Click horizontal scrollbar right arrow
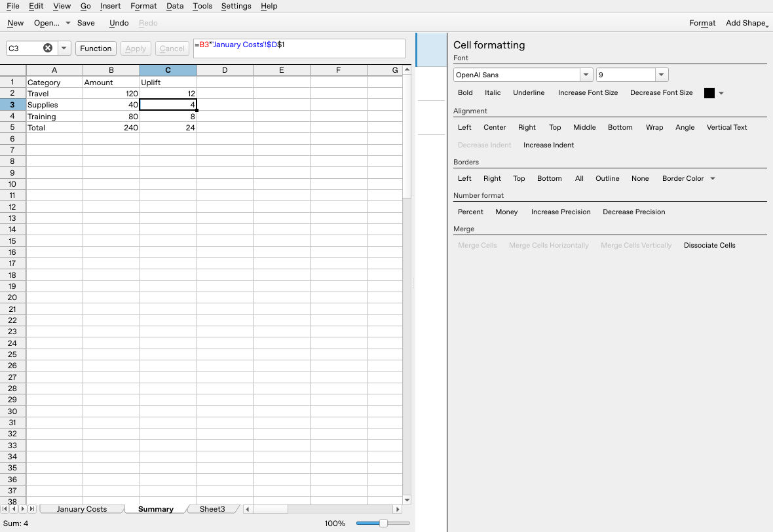 tap(398, 509)
